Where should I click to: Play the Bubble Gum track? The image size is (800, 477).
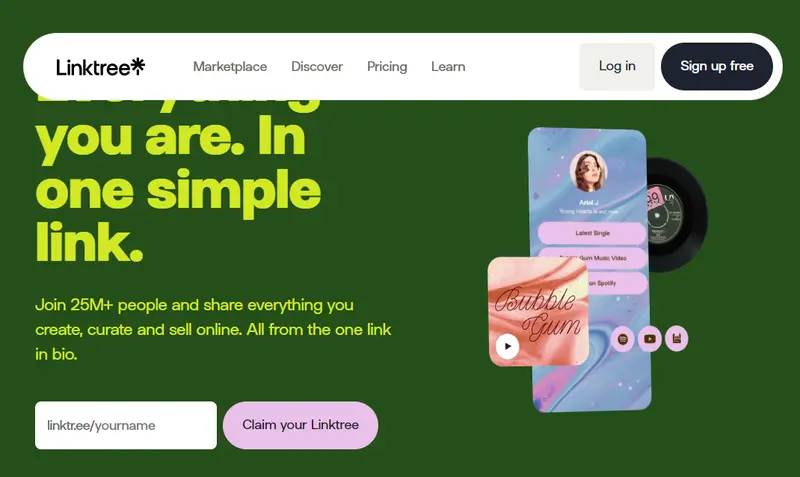pos(507,346)
